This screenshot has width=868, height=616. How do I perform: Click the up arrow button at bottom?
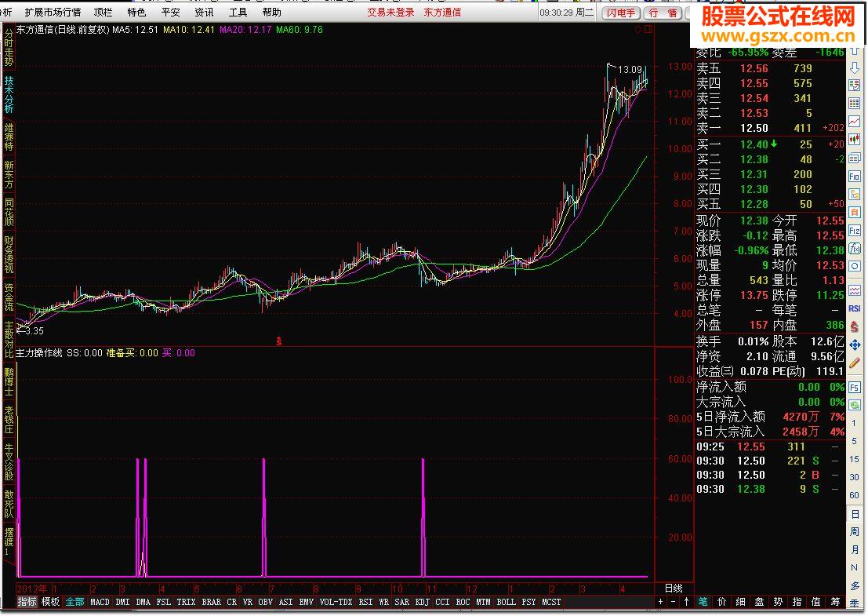(686, 602)
